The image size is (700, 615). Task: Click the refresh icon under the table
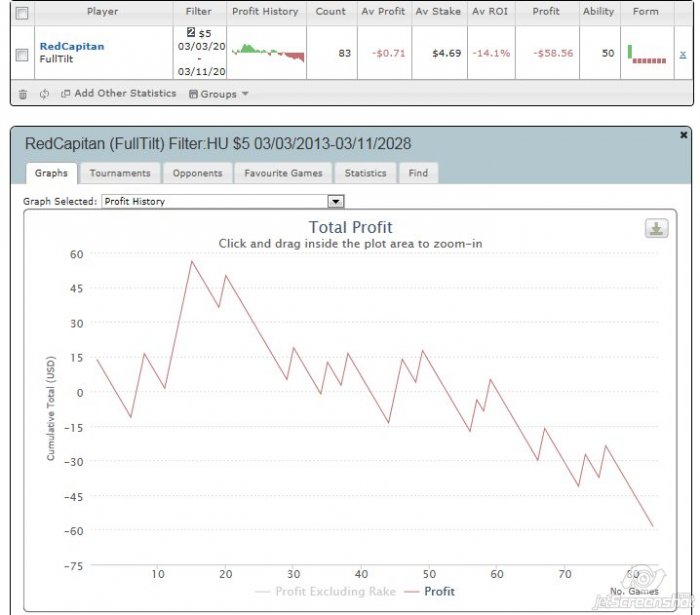(44, 94)
